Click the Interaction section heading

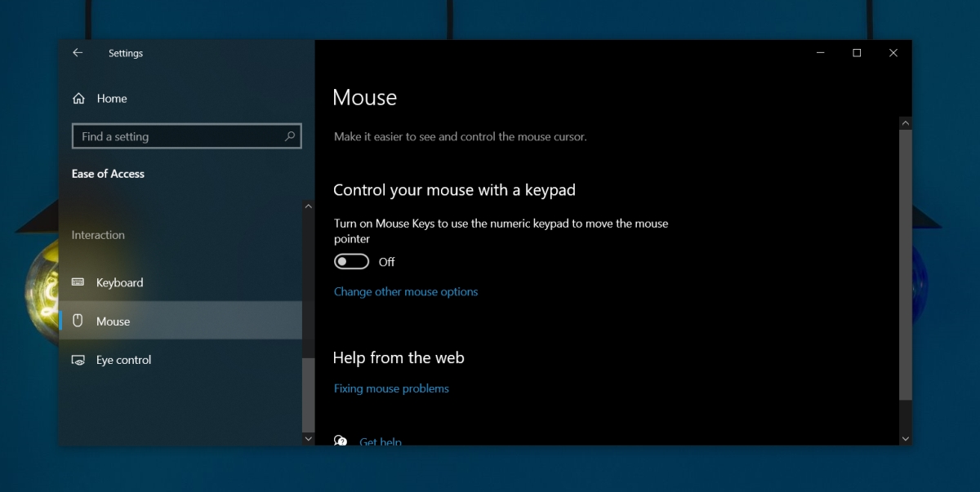(x=98, y=235)
